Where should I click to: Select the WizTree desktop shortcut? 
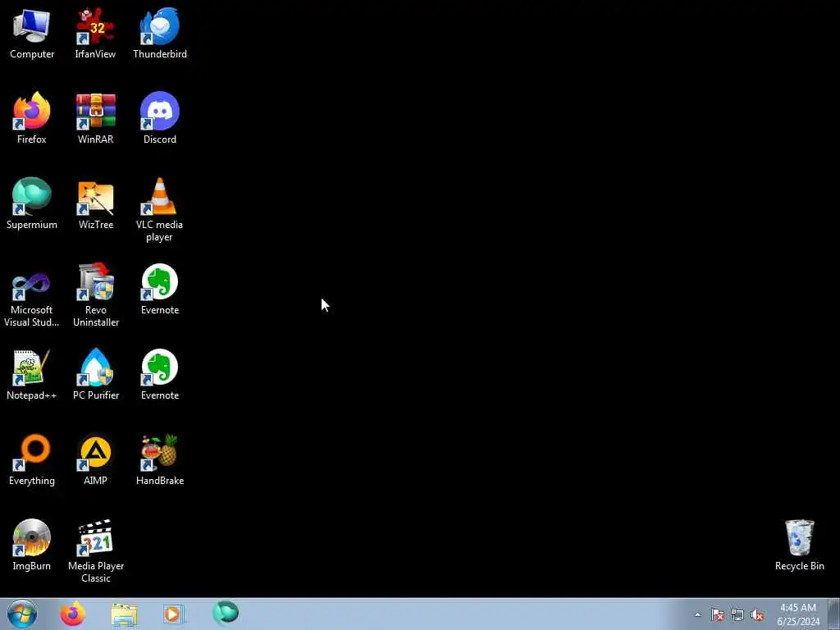point(95,203)
